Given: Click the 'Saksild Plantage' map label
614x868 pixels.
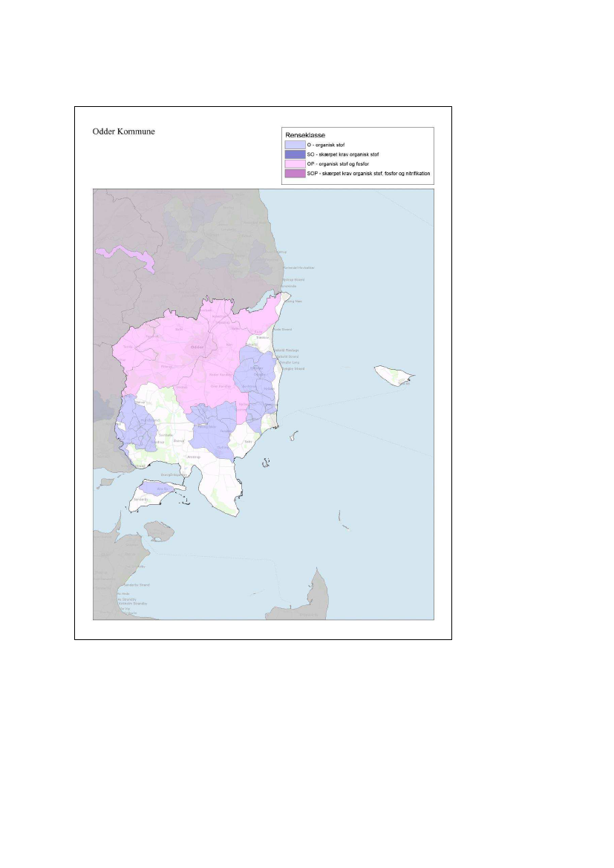Looking at the screenshot, I should (x=287, y=350).
